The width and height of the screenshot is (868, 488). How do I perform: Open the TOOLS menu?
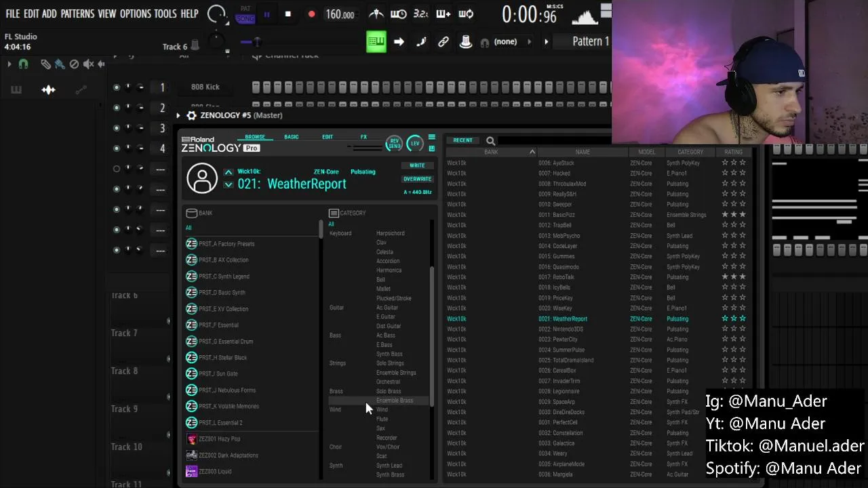(x=165, y=14)
